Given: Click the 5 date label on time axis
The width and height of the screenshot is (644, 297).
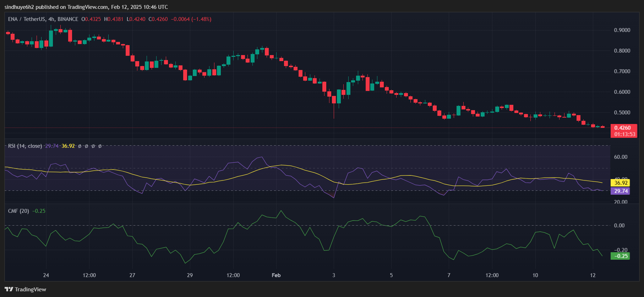Looking at the screenshot, I should click(x=391, y=275).
